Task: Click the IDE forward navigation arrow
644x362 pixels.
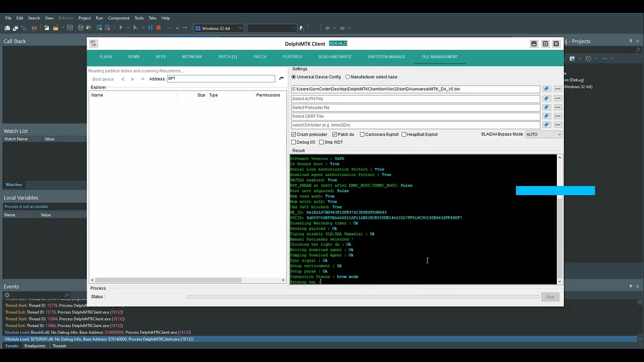Action: click(x=342, y=28)
